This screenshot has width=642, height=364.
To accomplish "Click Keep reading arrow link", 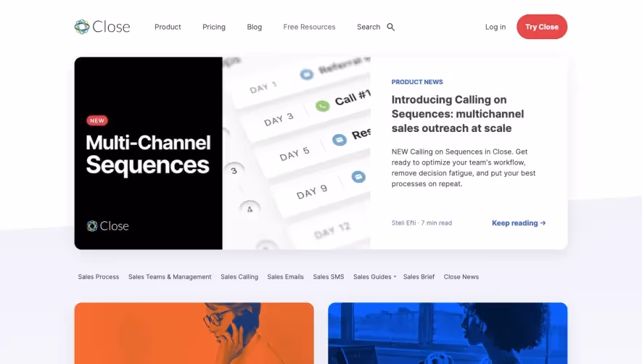I will point(519,223).
